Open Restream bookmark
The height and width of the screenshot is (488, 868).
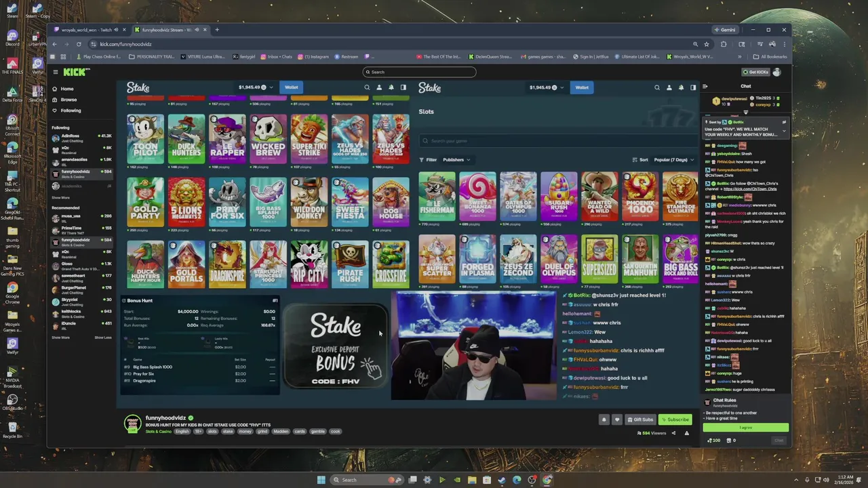[x=347, y=57]
